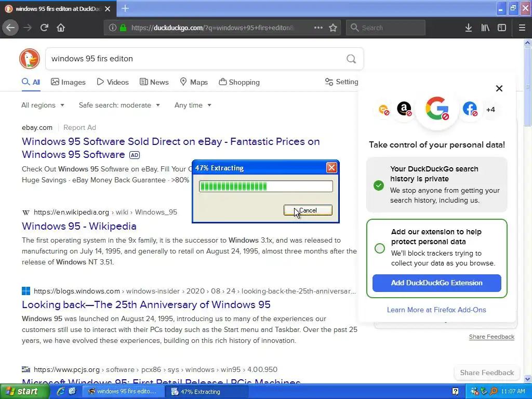Toggle the sidebar icon in Firefox toolbar
532x399 pixels.
(x=502, y=28)
